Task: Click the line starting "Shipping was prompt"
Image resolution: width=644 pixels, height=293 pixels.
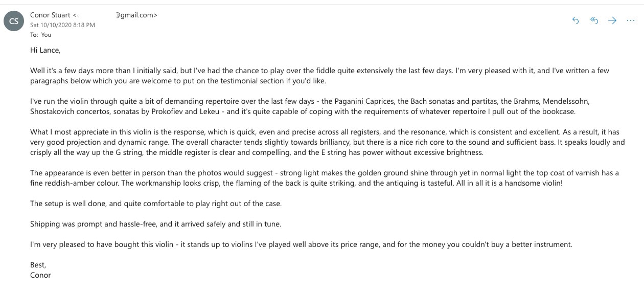Action: click(155, 224)
